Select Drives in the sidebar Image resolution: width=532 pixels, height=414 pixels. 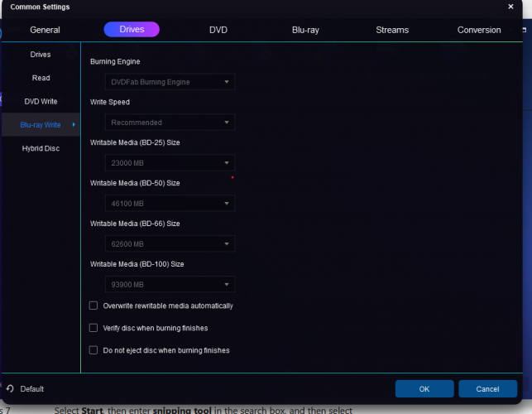tap(41, 55)
